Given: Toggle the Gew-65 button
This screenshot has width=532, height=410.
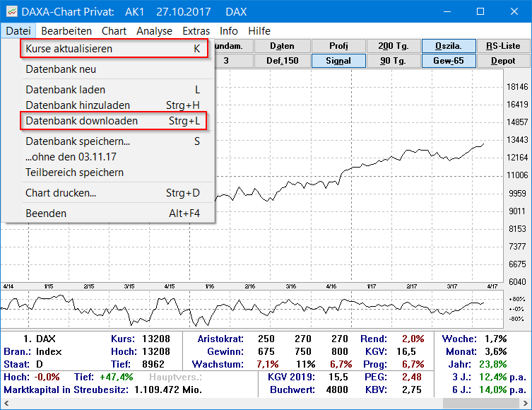Looking at the screenshot, I should coord(449,61).
